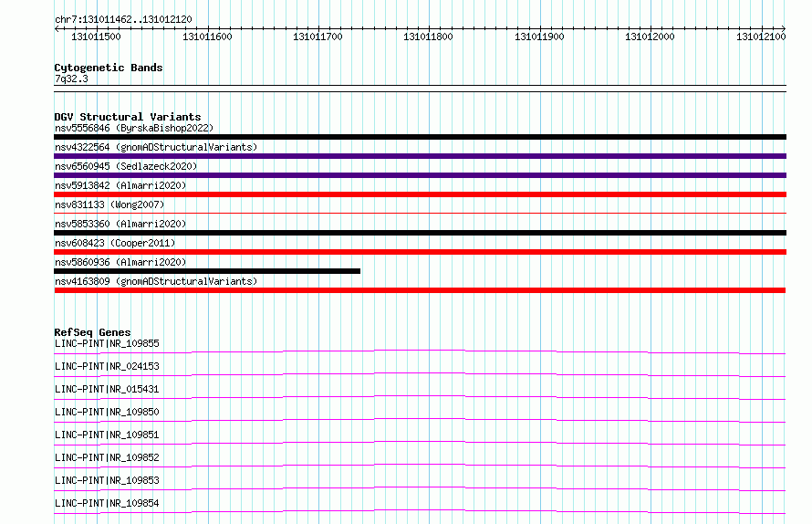Click the 131011700 ruler position label
Image resolution: width=812 pixels, height=524 pixels.
click(318, 37)
